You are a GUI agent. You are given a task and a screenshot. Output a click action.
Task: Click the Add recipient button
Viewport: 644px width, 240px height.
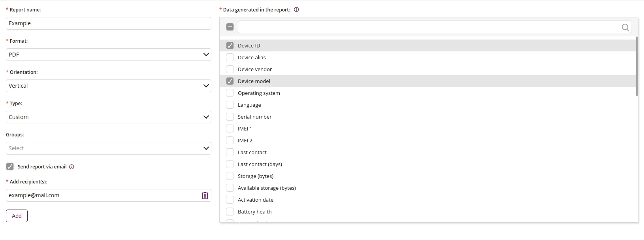[x=17, y=216]
